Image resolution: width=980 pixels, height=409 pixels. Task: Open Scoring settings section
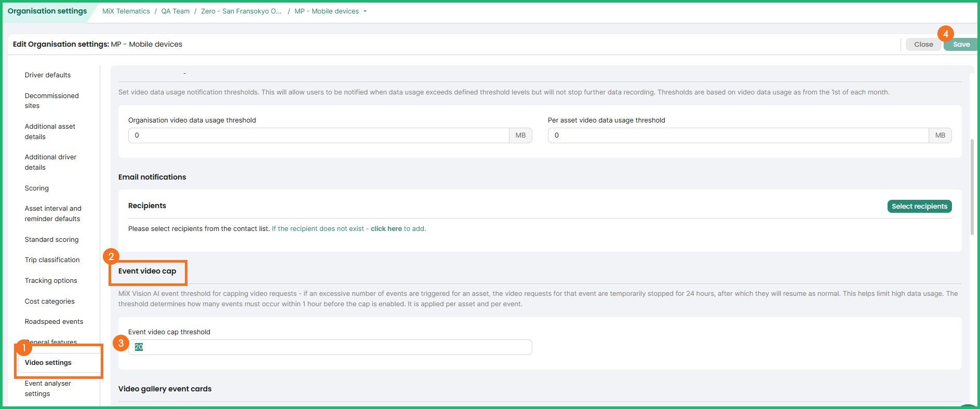pyautogui.click(x=37, y=188)
